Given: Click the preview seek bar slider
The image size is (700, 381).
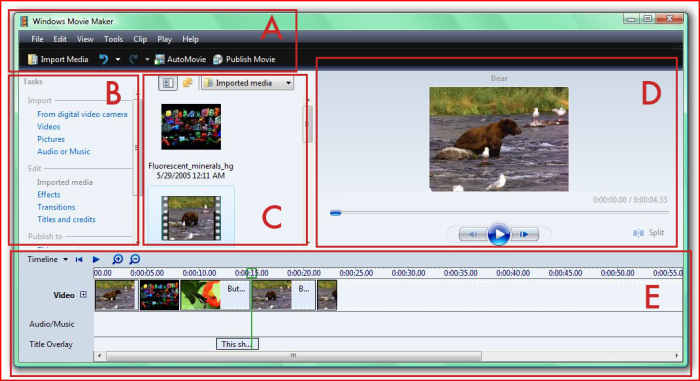Looking at the screenshot, I should tap(335, 213).
